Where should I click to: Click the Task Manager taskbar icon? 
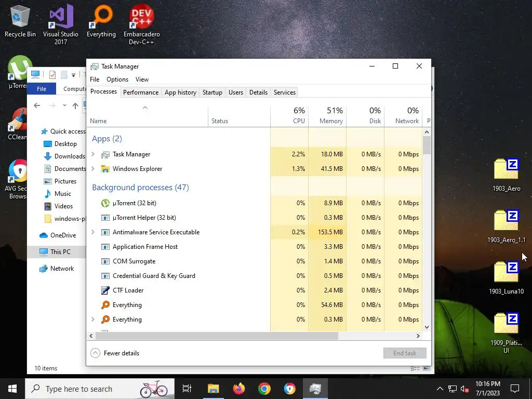pos(315,389)
